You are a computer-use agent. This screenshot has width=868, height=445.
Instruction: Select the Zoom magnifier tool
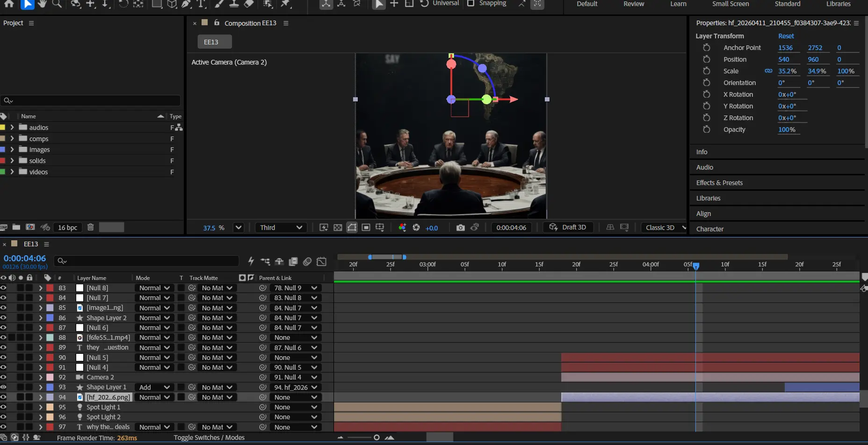point(57,4)
